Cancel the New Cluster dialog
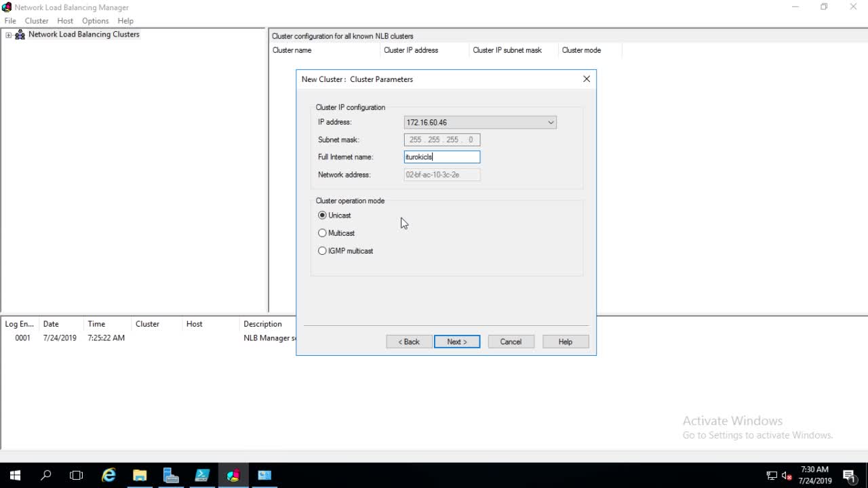868x488 pixels. (x=511, y=342)
